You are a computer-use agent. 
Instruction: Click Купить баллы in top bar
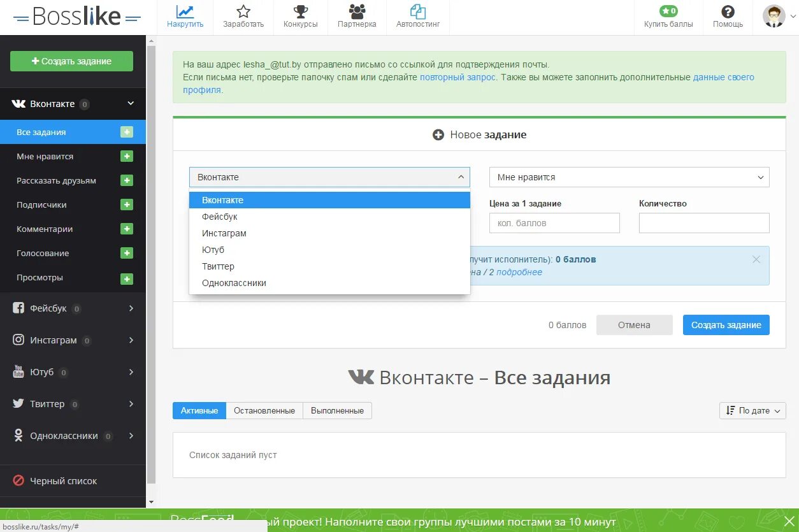[x=668, y=17]
